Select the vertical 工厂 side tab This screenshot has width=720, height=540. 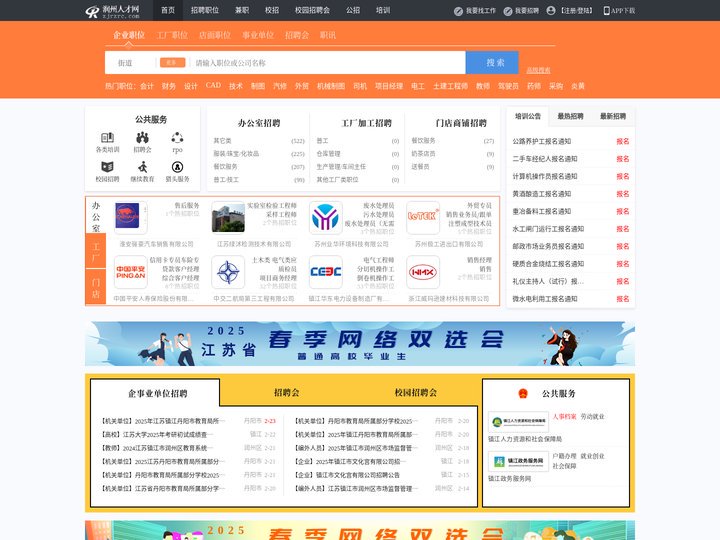pyautogui.click(x=96, y=251)
